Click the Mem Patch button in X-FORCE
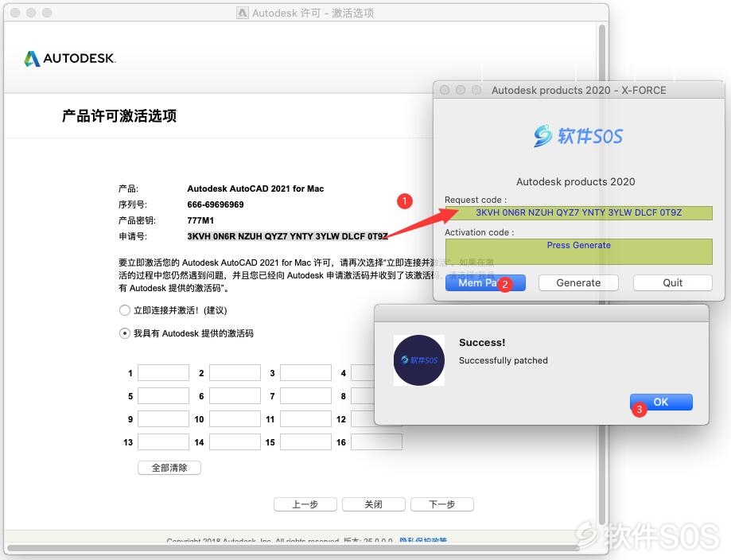 pyautogui.click(x=485, y=283)
